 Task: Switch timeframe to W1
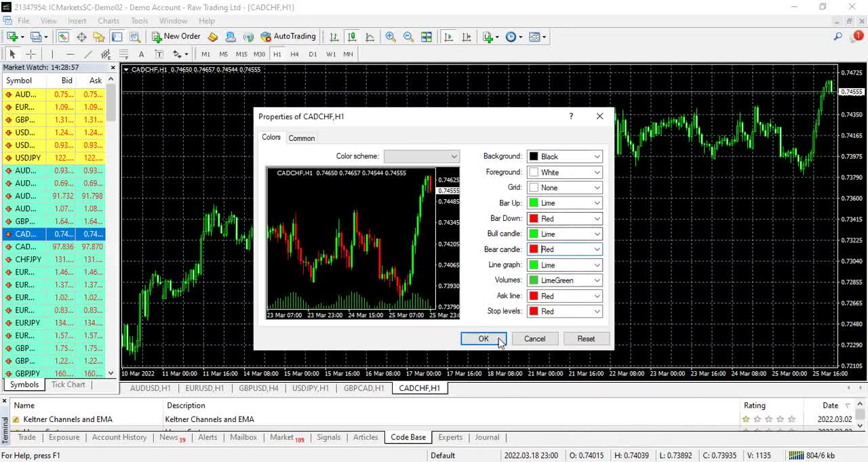tap(331, 54)
